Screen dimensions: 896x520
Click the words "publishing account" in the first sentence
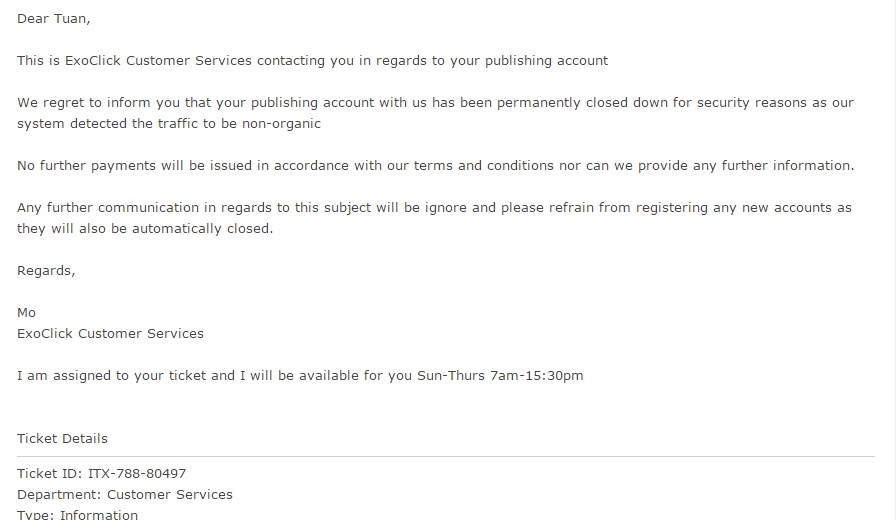[543, 61]
